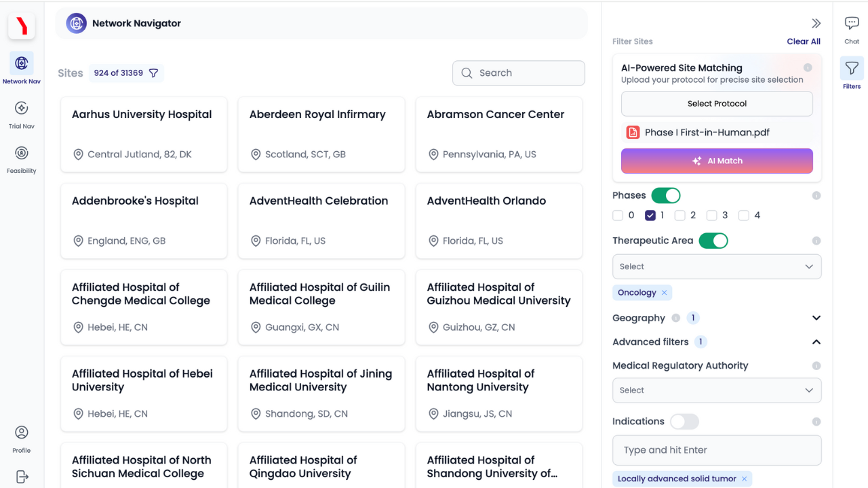Click the info icon next to Geography
Viewport: 868px width, 488px height.
point(676,318)
